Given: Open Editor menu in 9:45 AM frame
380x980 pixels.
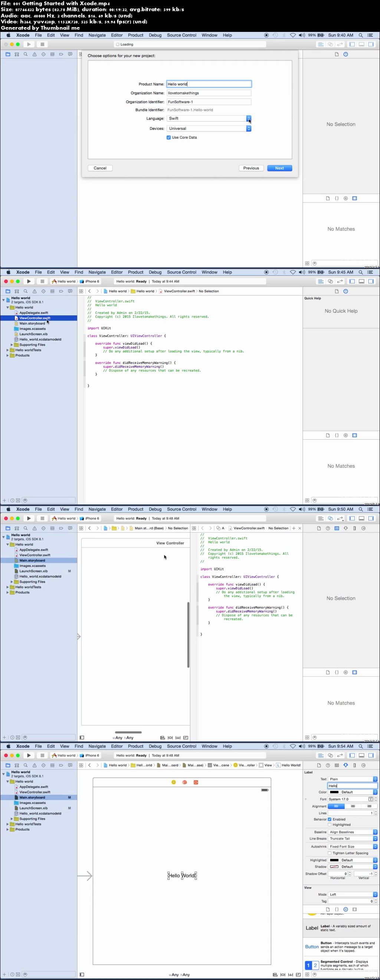Looking at the screenshot, I should point(117,272).
